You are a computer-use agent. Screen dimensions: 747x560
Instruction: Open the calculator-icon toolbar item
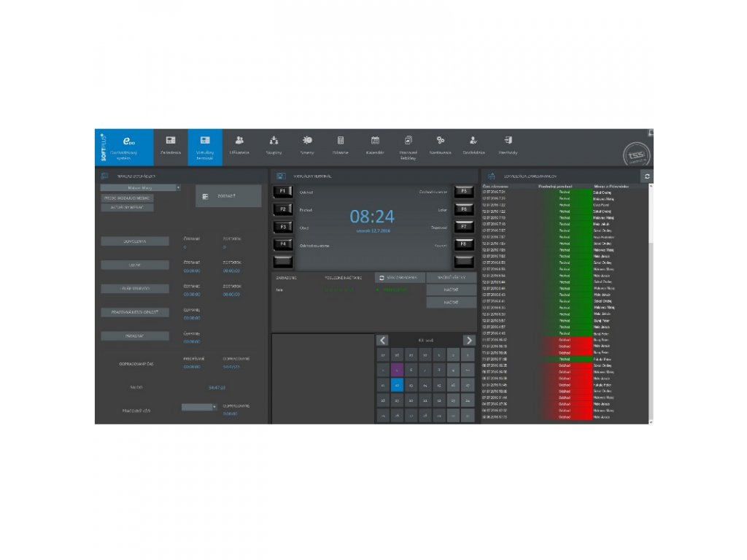340,146
